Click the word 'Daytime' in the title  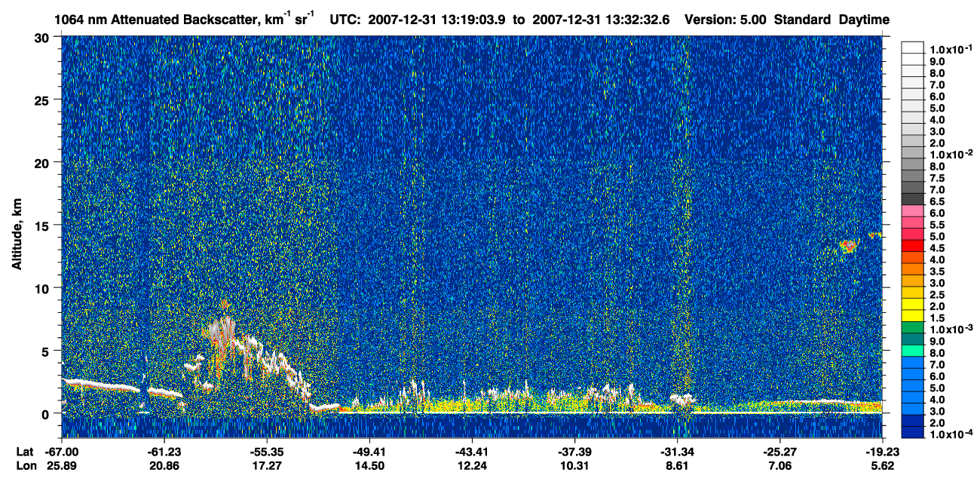[864, 20]
